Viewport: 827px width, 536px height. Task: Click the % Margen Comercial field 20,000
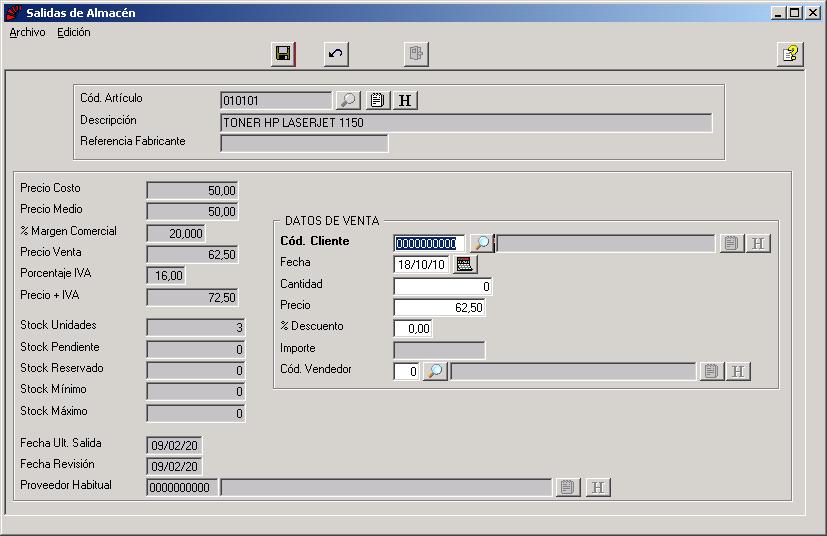coord(176,233)
